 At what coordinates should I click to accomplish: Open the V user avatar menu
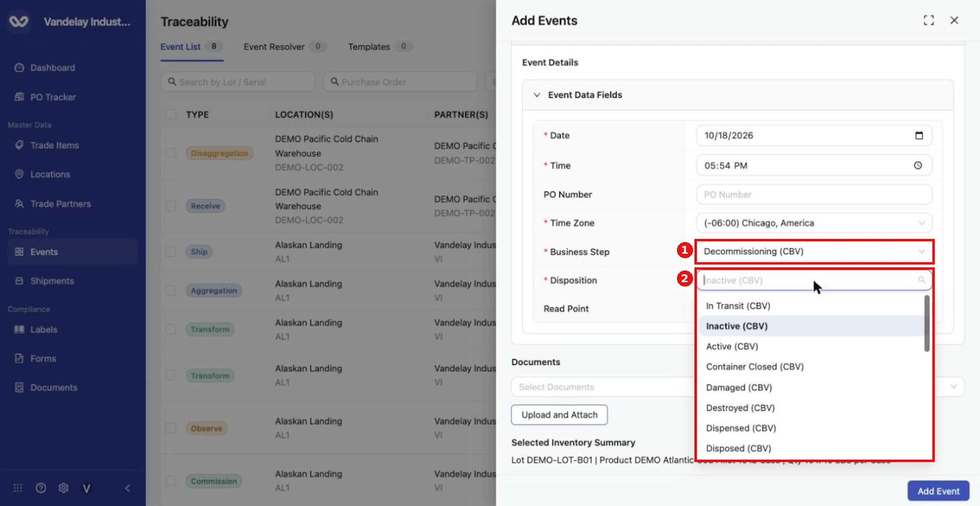click(87, 488)
